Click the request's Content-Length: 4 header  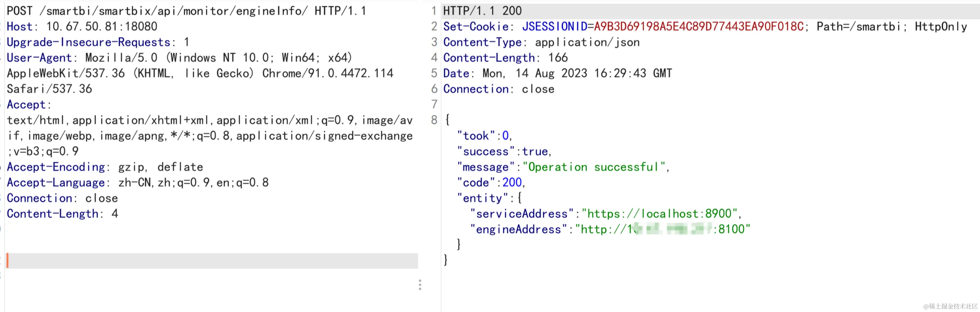[62, 214]
